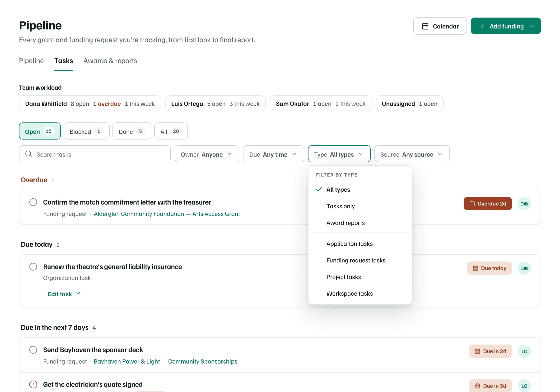Click LO avatar on the Bayhaven task
This screenshot has height=392, width=560.
524,351
